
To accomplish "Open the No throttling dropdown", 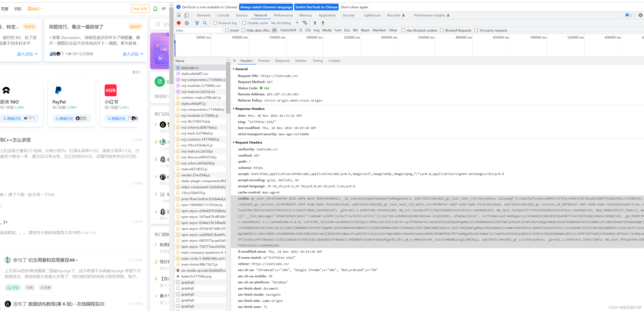I will (x=285, y=23).
